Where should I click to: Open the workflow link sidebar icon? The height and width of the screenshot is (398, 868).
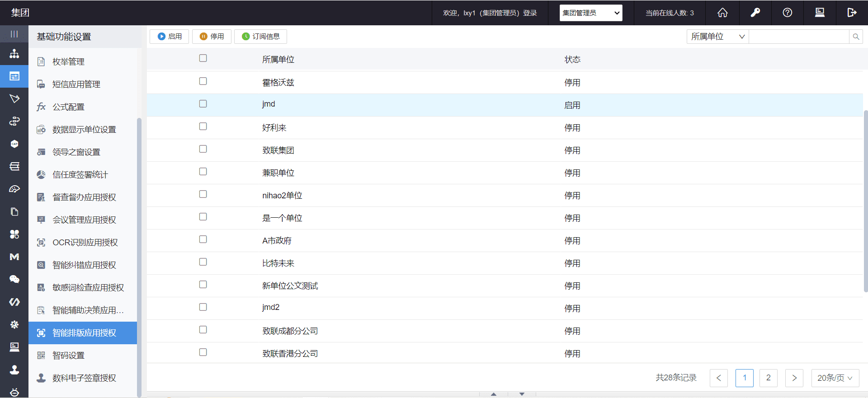pos(14,121)
